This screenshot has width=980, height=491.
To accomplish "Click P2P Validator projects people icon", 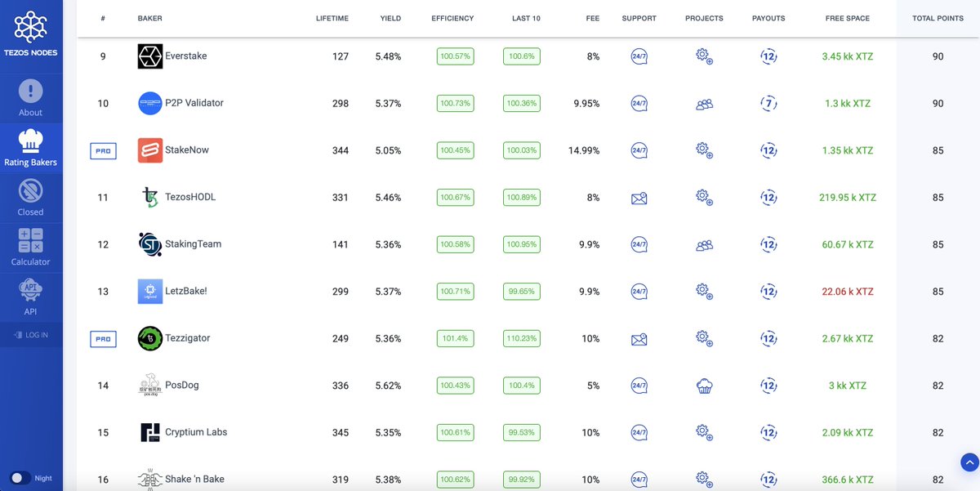I will 704,104.
